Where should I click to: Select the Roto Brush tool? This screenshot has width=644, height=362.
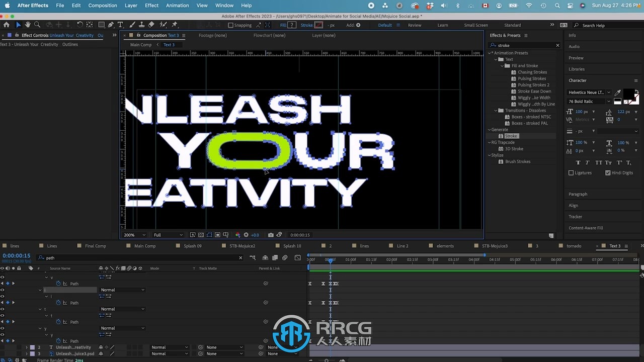coord(163,25)
